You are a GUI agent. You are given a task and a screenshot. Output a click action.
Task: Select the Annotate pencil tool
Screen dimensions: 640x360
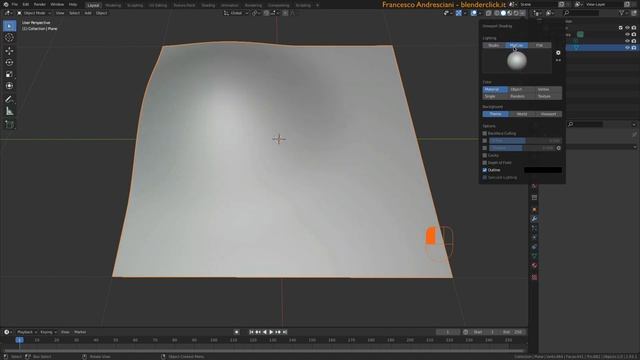click(9, 99)
